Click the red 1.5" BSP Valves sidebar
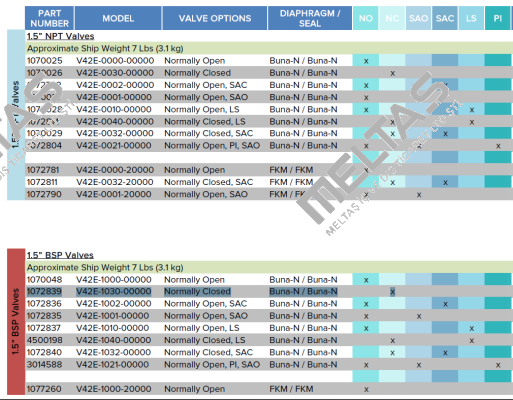 pyautogui.click(x=16, y=322)
